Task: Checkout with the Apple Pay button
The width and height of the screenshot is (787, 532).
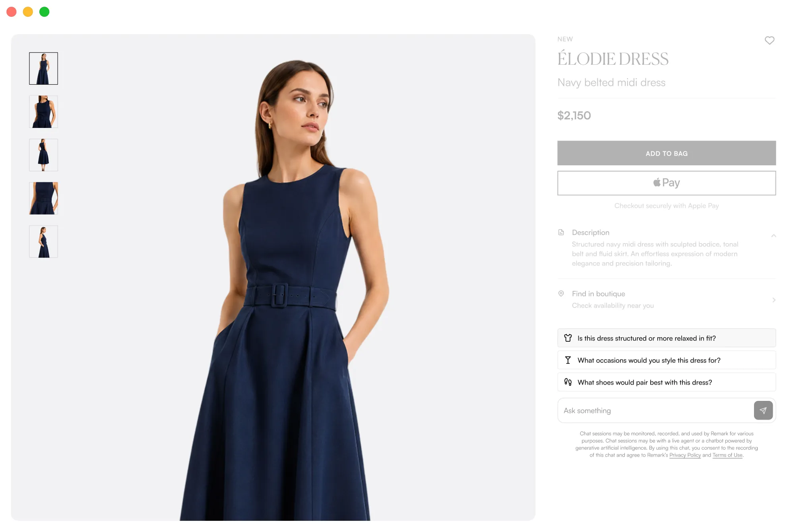Action: tap(667, 183)
